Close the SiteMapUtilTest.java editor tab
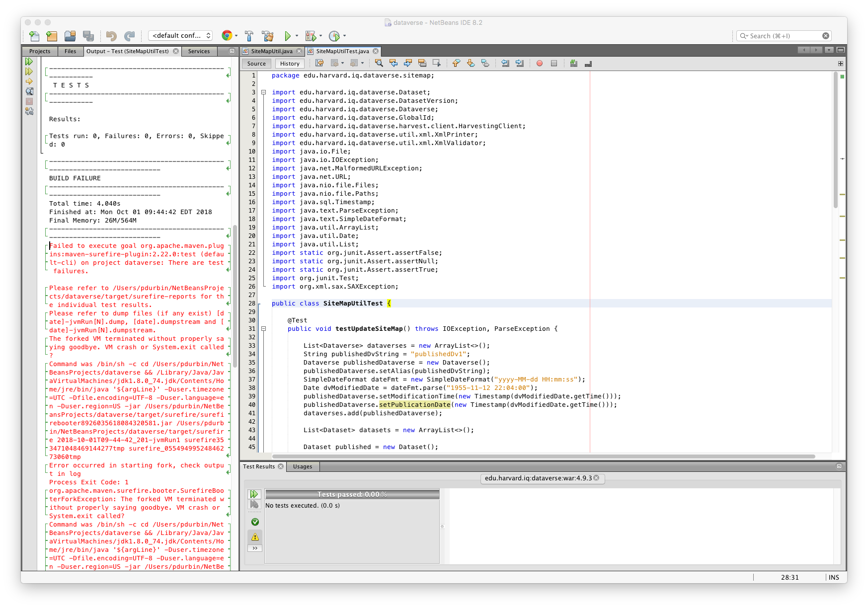This screenshot has height=608, width=868. coord(376,51)
